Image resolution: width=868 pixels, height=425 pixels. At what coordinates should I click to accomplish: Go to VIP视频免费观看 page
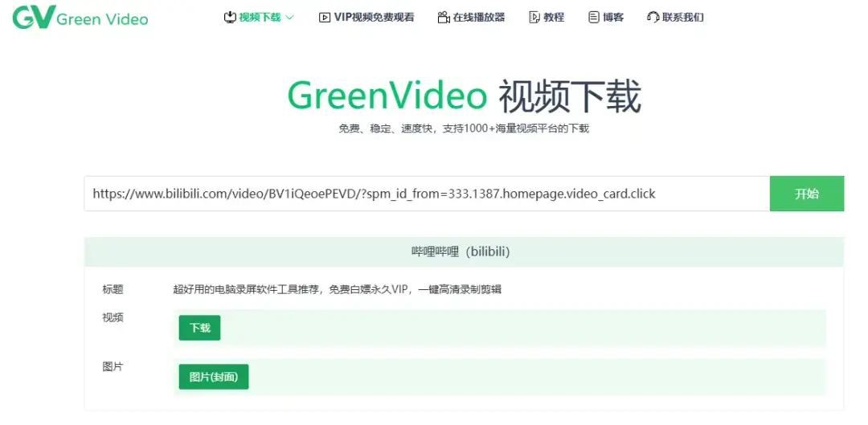pyautogui.click(x=374, y=17)
